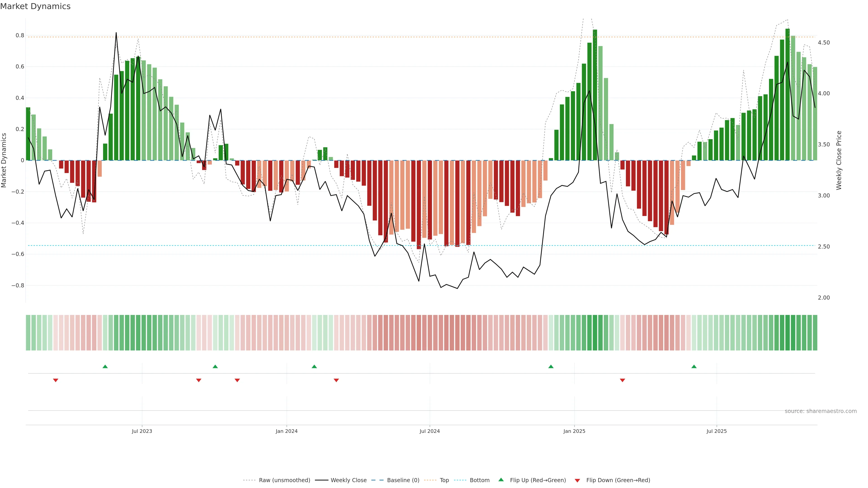Select Flip Up marker between Jan 2024 and Jul 2024
868x488 pixels.
pyautogui.click(x=314, y=366)
